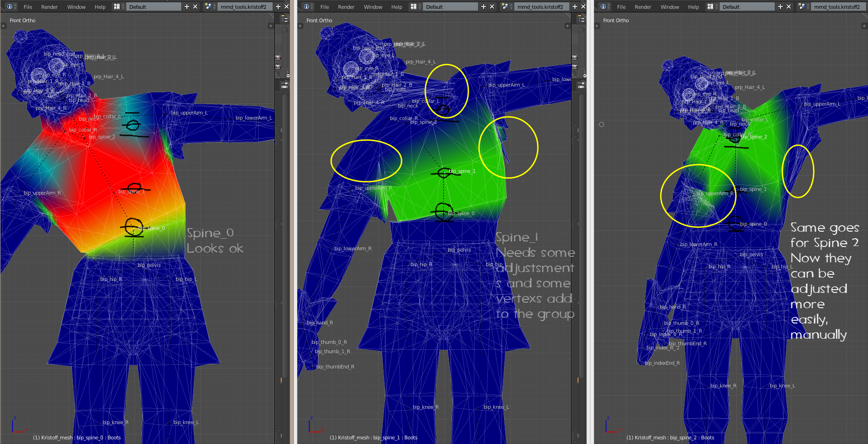Image resolution: width=868 pixels, height=444 pixels.
Task: Expand tool shelf plus tab in middle viewport
Action: tap(300, 26)
